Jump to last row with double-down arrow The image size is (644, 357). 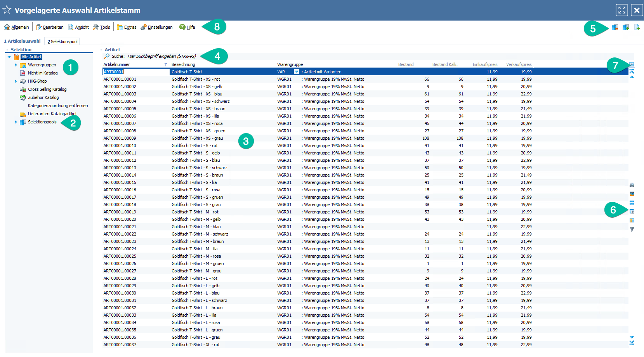632,343
